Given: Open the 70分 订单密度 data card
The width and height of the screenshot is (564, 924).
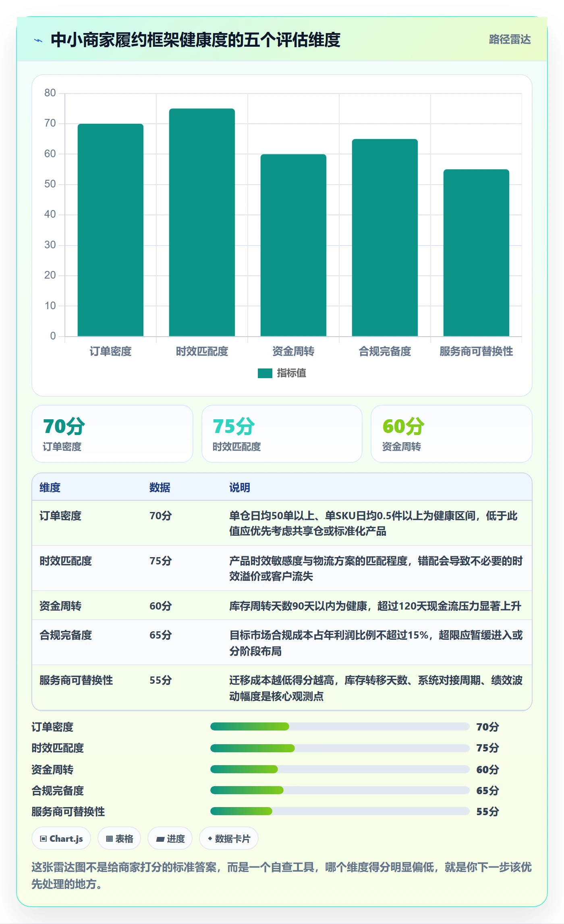Looking at the screenshot, I should 112,434.
